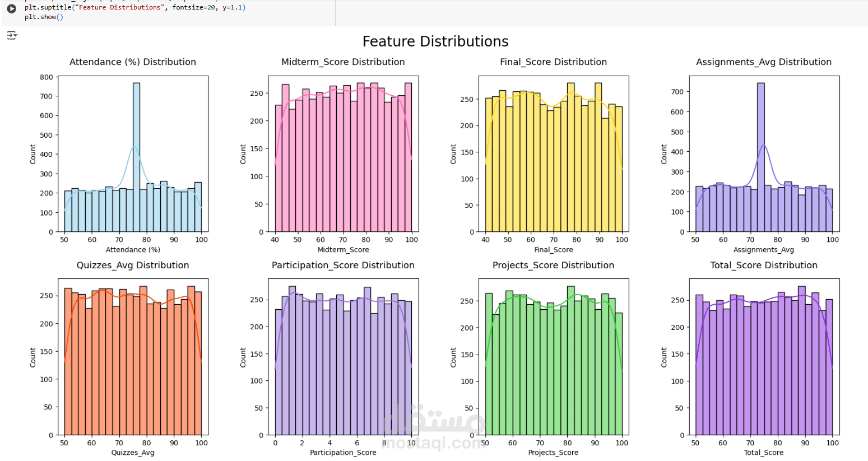The image size is (868, 461).
Task: Toggle the cell output actions icon
Action: (12, 35)
